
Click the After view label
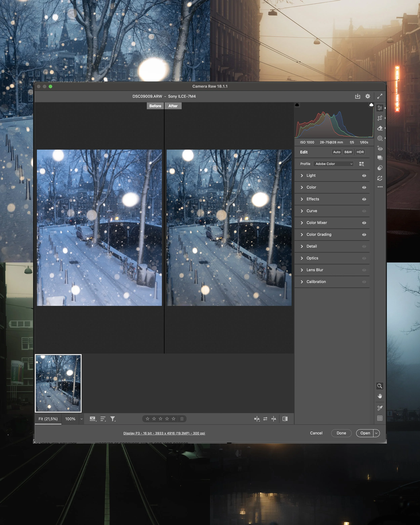point(173,106)
